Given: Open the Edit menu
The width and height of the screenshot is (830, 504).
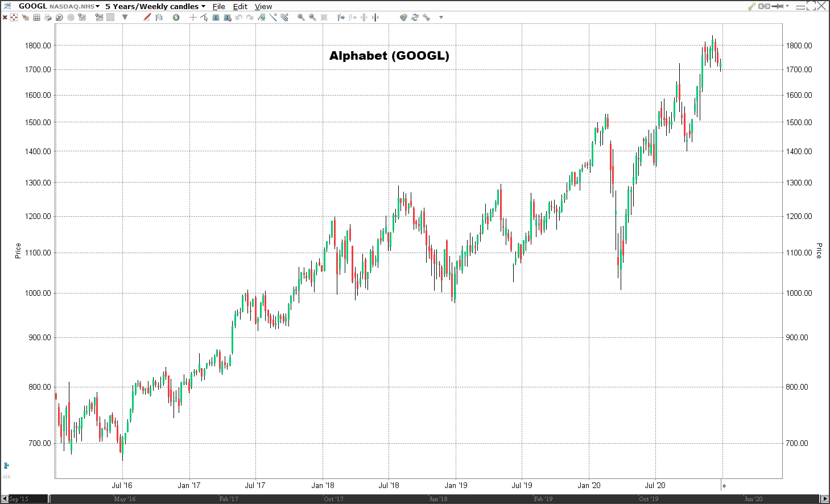Looking at the screenshot, I should click(x=240, y=6).
